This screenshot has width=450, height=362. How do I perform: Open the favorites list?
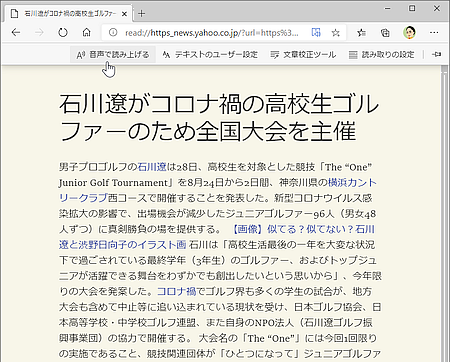point(361,32)
